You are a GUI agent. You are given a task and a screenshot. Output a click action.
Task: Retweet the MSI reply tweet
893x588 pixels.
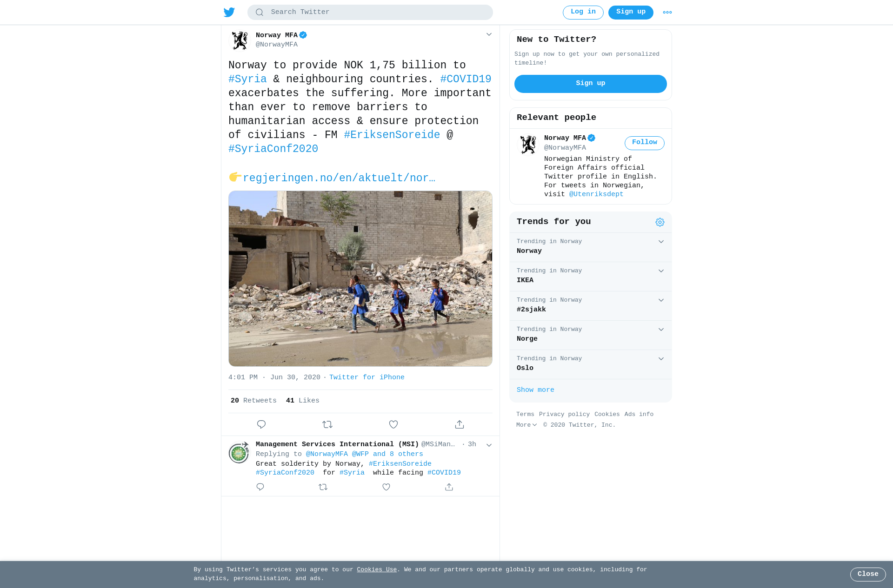click(323, 487)
